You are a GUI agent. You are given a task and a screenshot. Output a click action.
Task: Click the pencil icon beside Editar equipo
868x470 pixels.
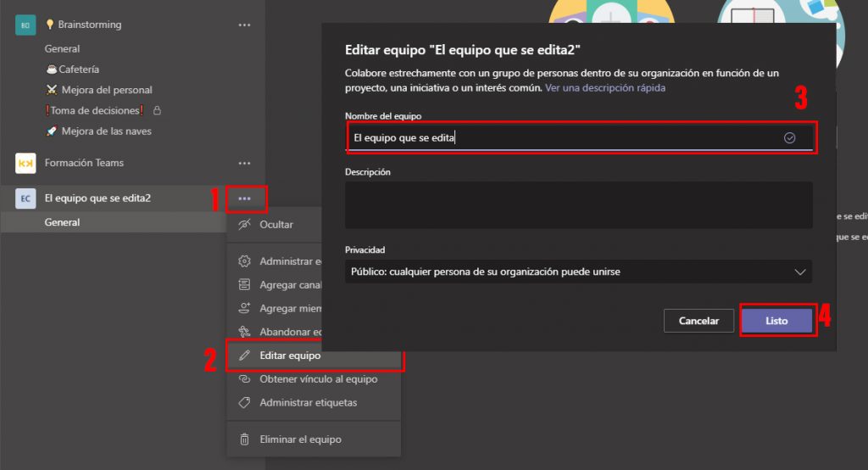point(244,355)
